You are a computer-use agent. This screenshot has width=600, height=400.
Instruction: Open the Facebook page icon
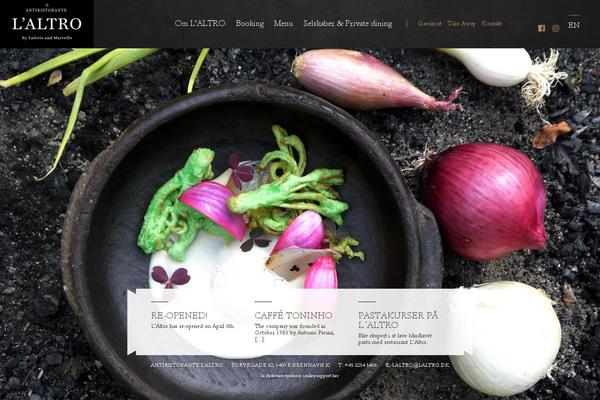tap(541, 28)
